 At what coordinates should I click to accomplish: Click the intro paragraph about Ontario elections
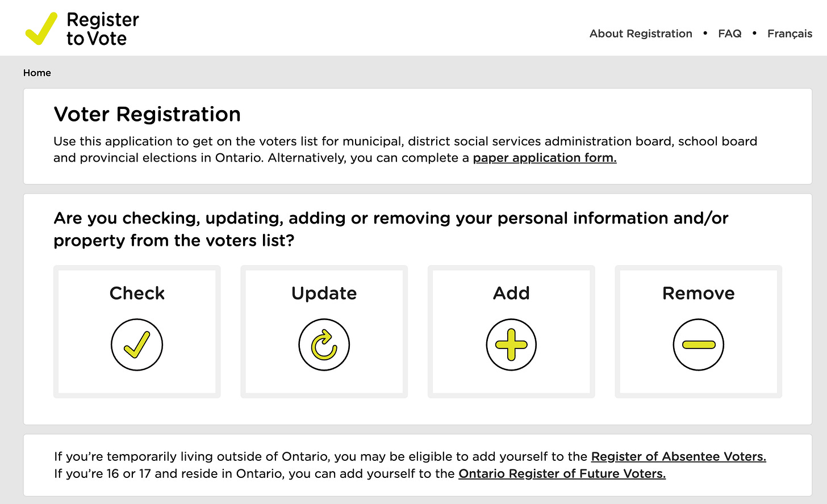coord(405,149)
